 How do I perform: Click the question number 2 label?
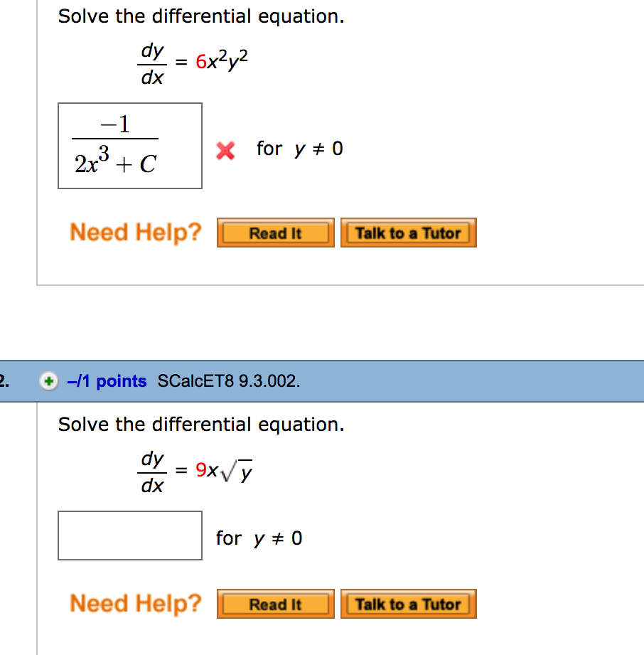click(4, 381)
